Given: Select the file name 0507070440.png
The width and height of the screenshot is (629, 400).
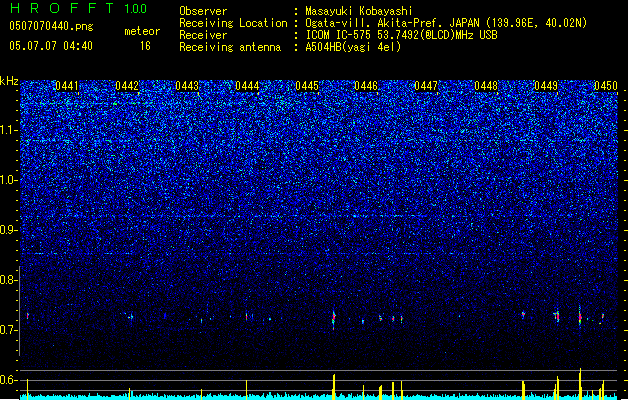Looking at the screenshot, I should coord(51,26).
